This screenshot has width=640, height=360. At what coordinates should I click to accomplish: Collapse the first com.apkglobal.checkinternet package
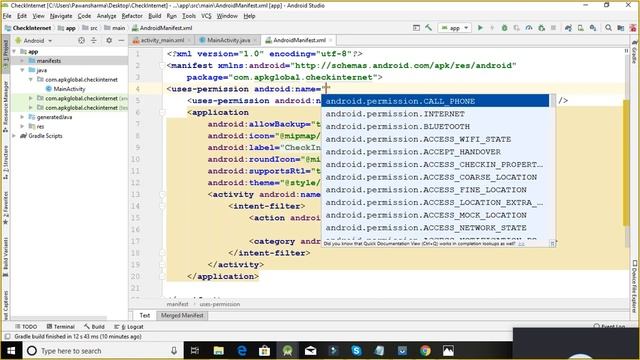tap(31, 80)
